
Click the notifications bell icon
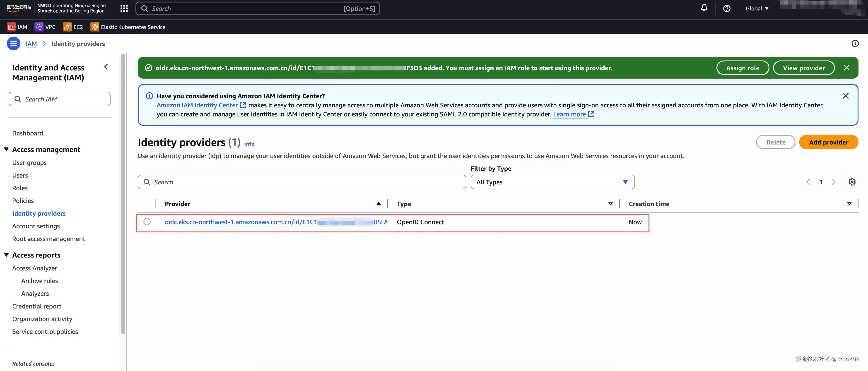click(x=704, y=8)
